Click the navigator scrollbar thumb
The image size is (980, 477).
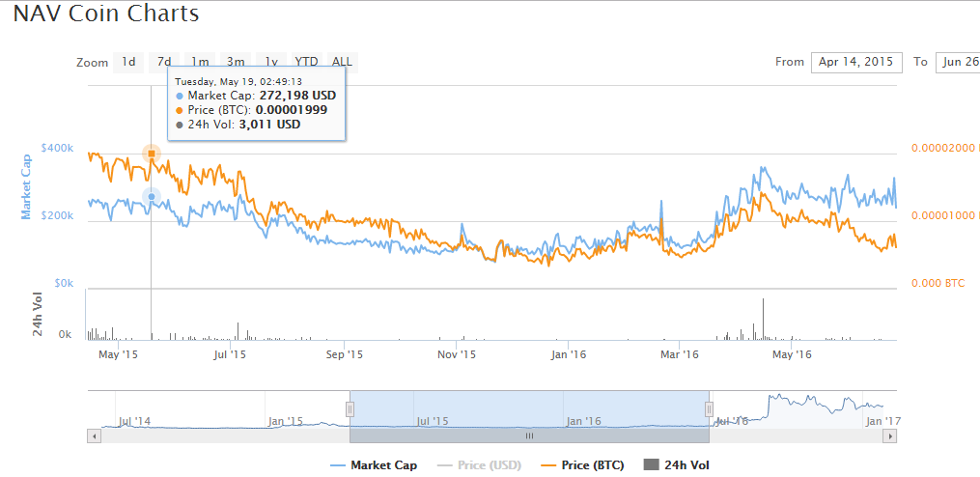(529, 436)
